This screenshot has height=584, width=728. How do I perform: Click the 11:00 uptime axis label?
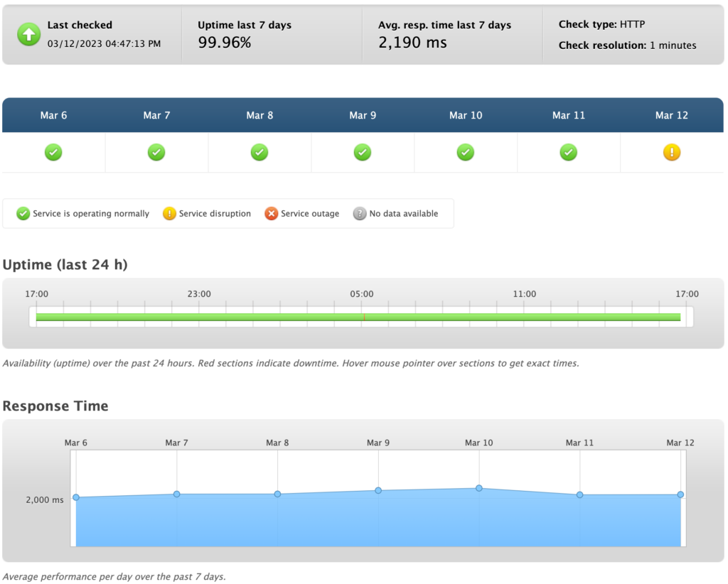coord(525,293)
